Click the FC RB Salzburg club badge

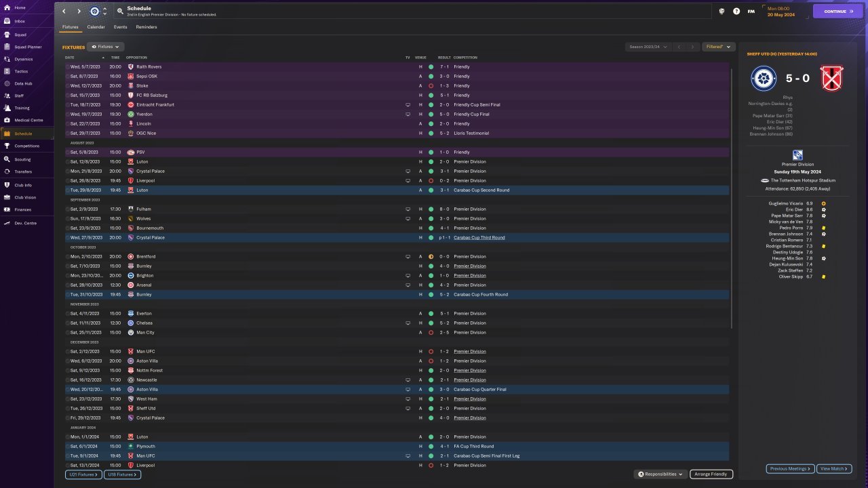pos(130,96)
